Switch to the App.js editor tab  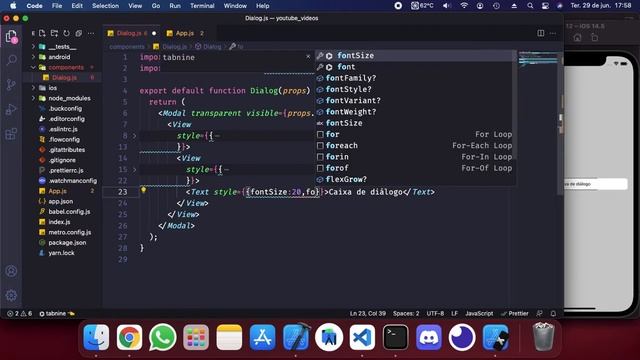point(185,33)
